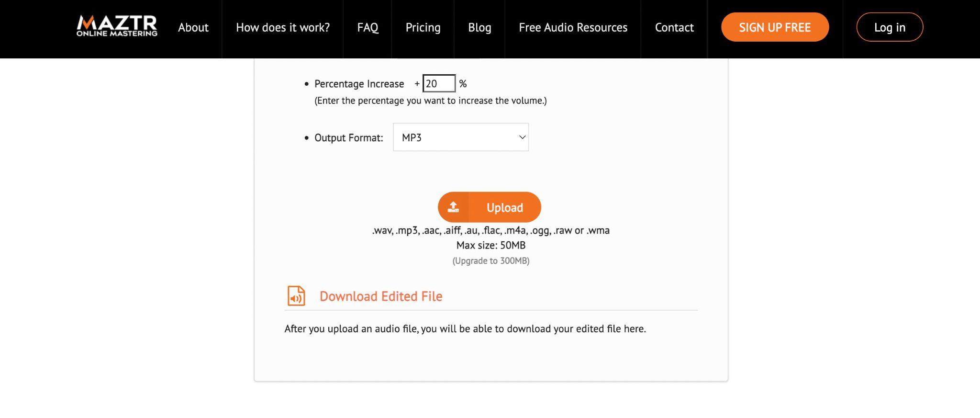Open Free Audio Resources

coord(573,27)
